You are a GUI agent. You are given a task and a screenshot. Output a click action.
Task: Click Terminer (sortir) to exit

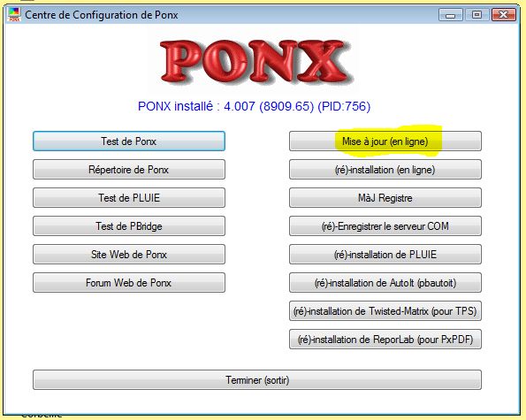[257, 379]
